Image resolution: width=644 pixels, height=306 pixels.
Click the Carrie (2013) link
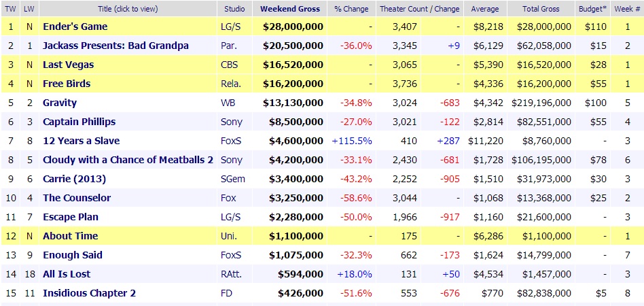(72, 179)
